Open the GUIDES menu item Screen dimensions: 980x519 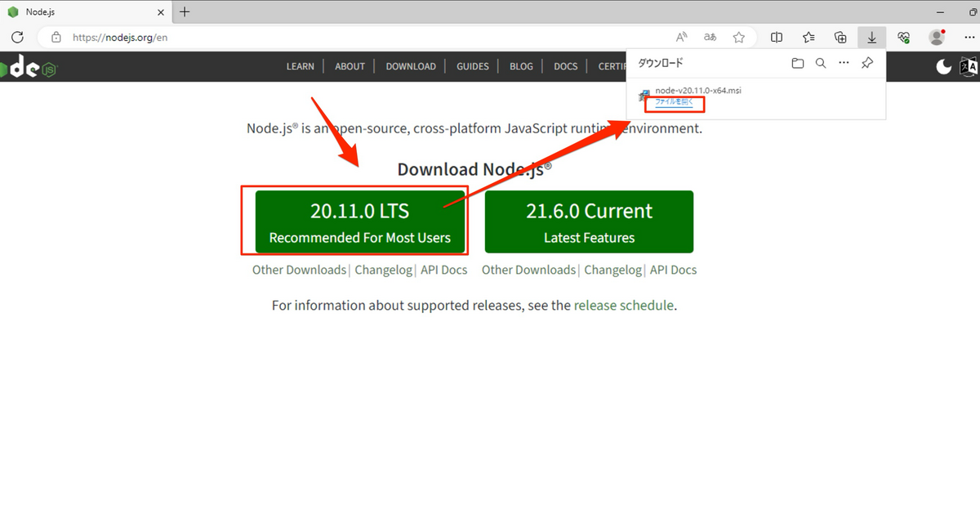pos(473,66)
